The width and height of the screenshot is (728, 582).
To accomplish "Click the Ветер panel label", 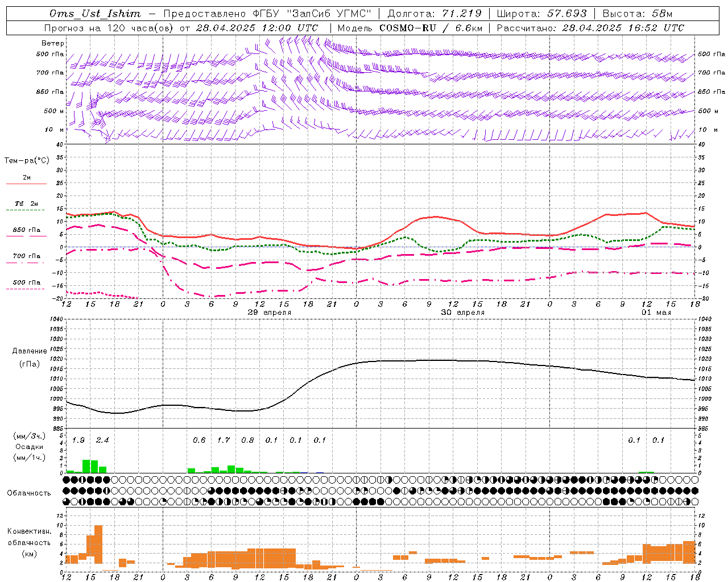I will pyautogui.click(x=53, y=43).
